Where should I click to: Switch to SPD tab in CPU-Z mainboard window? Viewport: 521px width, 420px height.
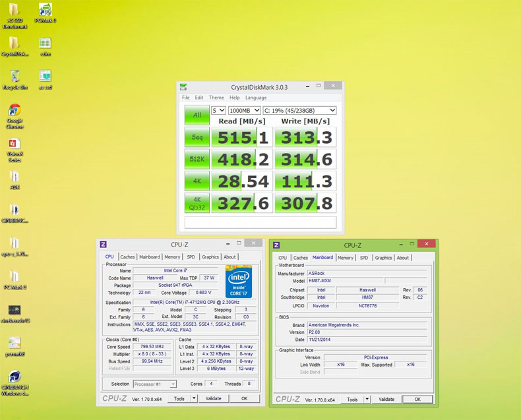click(363, 258)
